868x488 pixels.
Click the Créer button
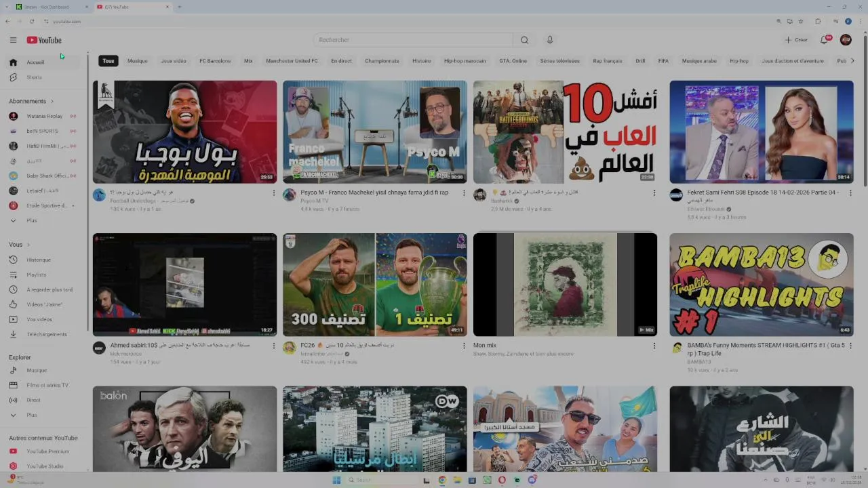coord(797,40)
